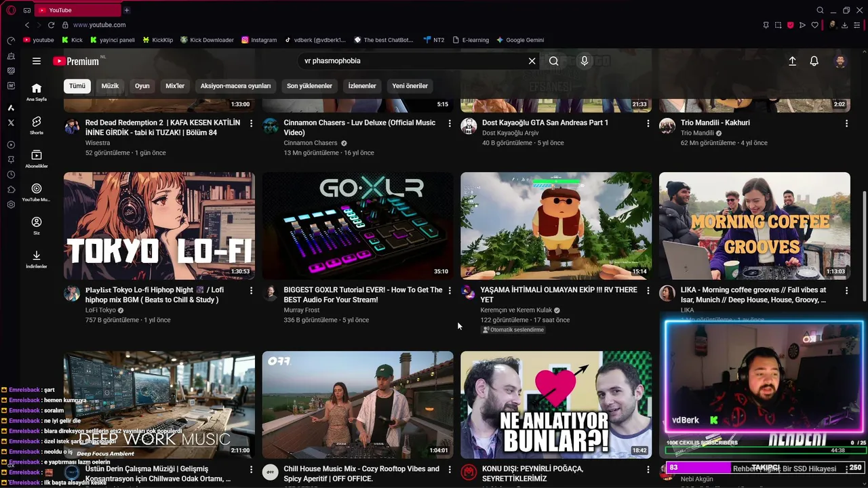Open more options for Tokyo Lo-fi playlist
The height and width of the screenshot is (488, 868).
(x=251, y=291)
